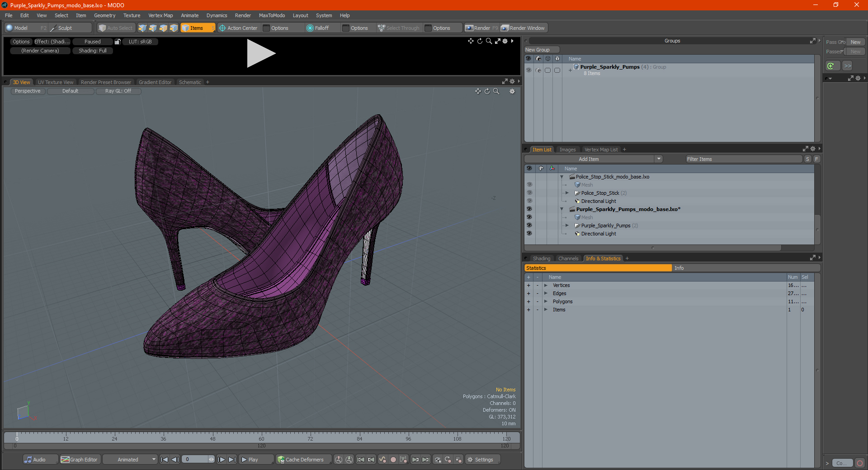
Task: Go to first frame
Action: pyautogui.click(x=165, y=460)
